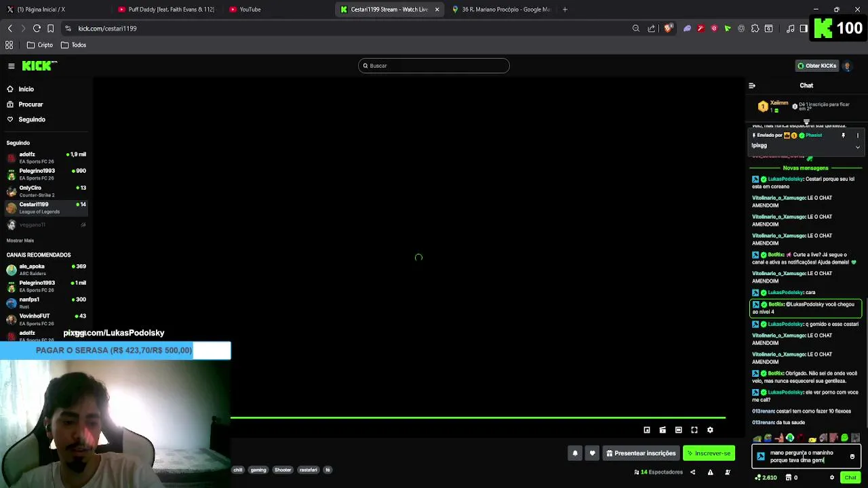Open browser extensions puzzle icon
868x488 pixels.
755,28
